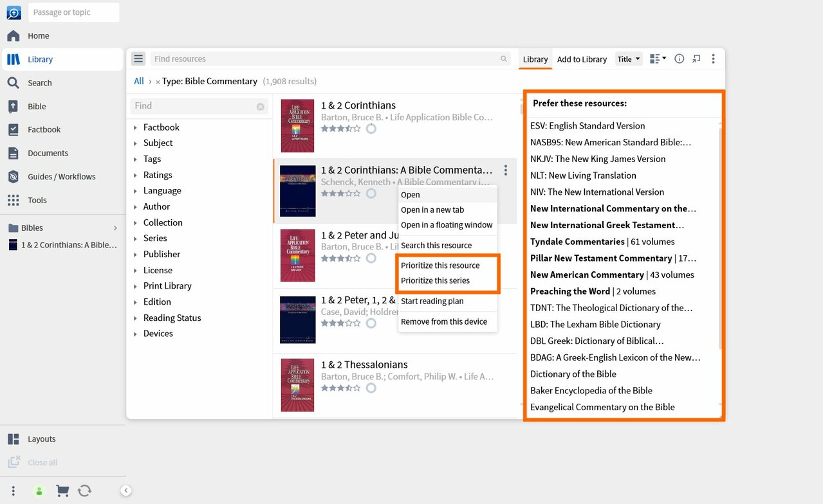The image size is (823, 504).
Task: Click the shopping cart icon
Action: [x=62, y=491]
